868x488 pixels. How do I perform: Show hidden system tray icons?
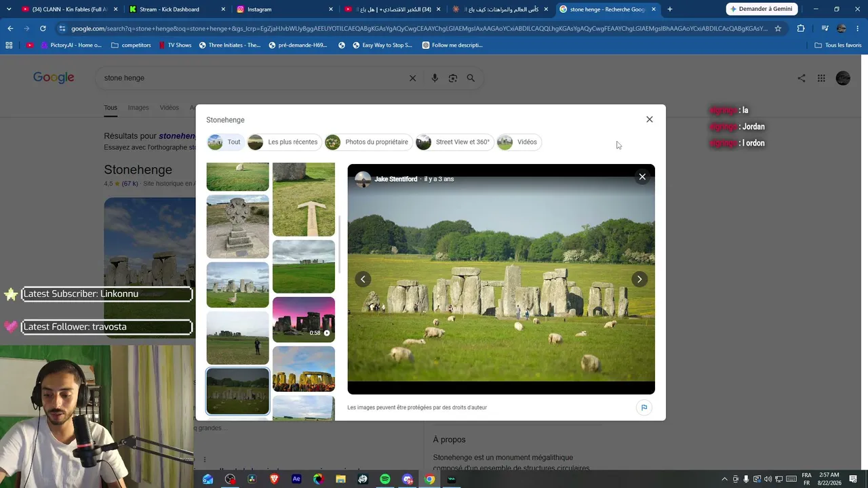724,479
